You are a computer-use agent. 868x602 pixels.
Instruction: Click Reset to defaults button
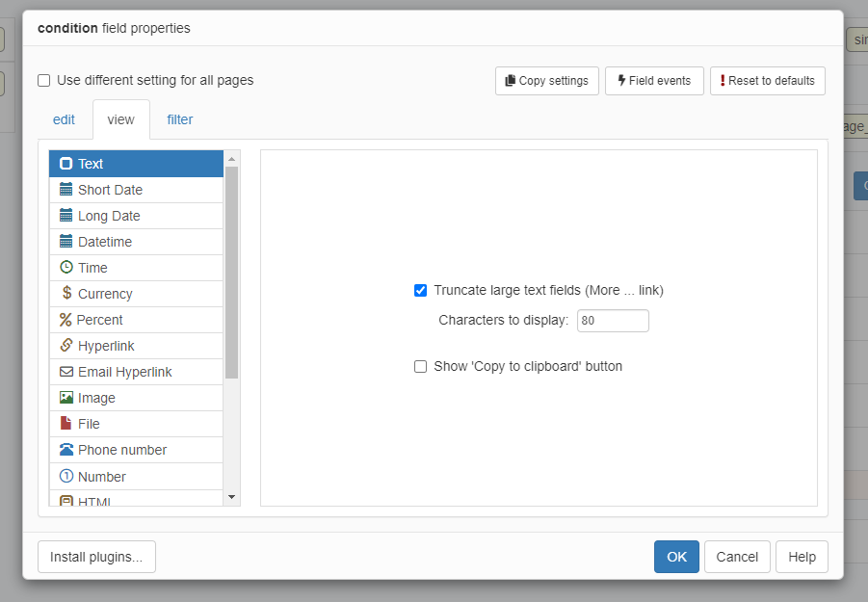767,81
